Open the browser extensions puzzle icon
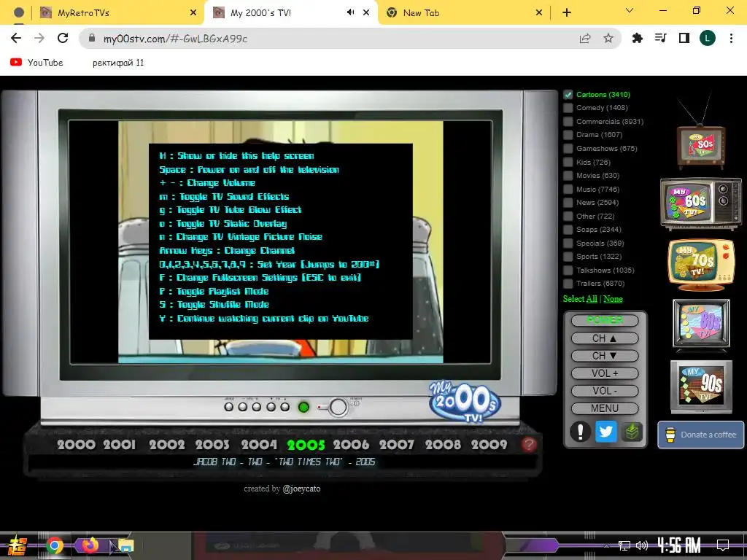This screenshot has width=747, height=560. click(x=638, y=38)
